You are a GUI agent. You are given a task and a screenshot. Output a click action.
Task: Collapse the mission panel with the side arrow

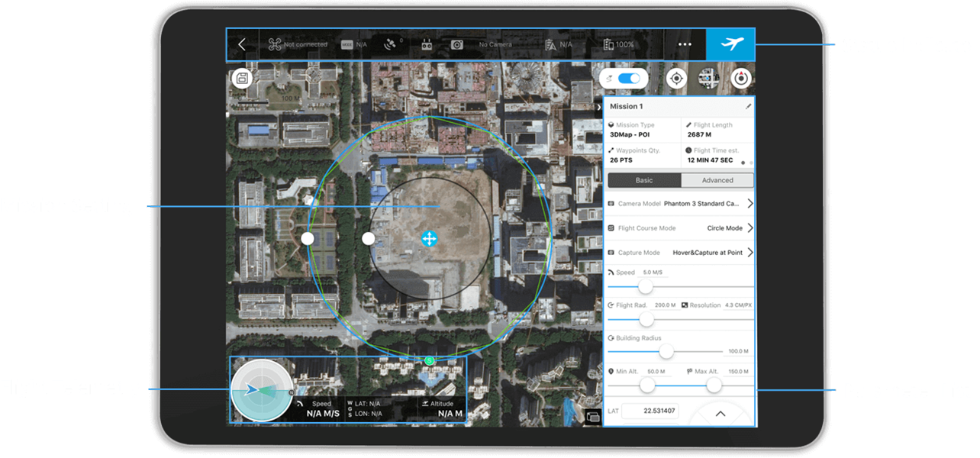tap(598, 108)
